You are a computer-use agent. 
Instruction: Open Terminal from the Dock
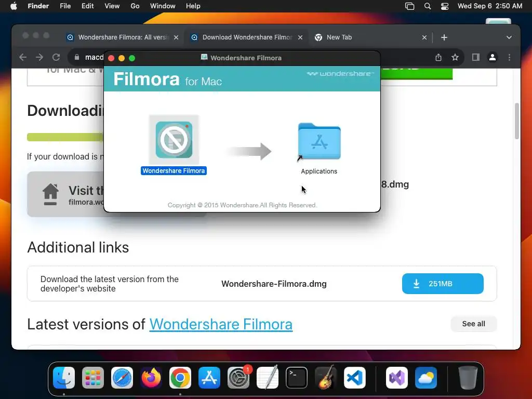coord(297,378)
